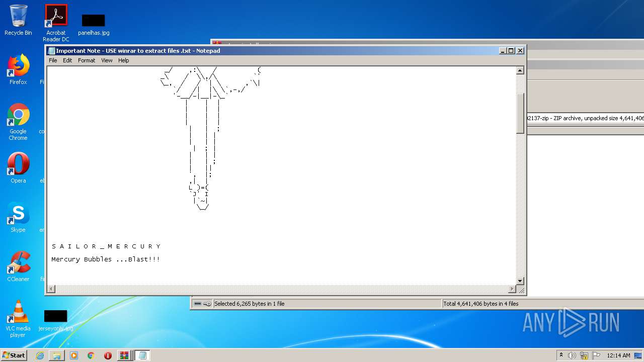Select the Firefox desktop shortcut
Image resolution: width=644 pixels, height=362 pixels.
(x=18, y=69)
